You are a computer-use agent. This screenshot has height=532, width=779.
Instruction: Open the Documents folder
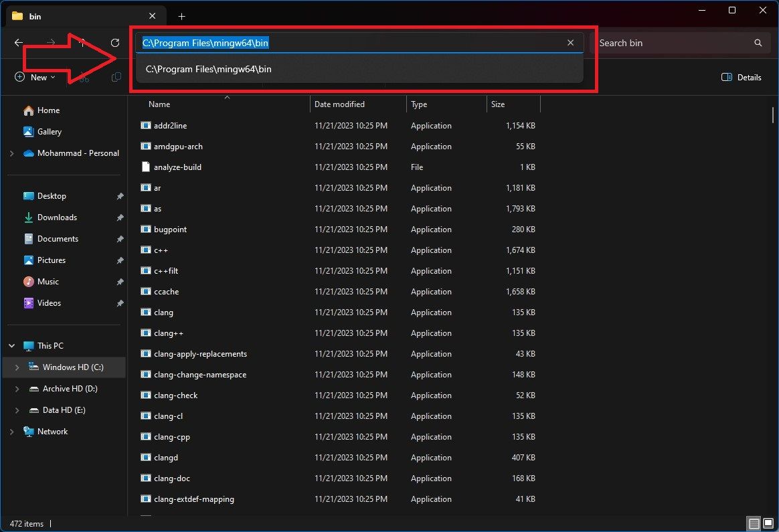click(51, 238)
